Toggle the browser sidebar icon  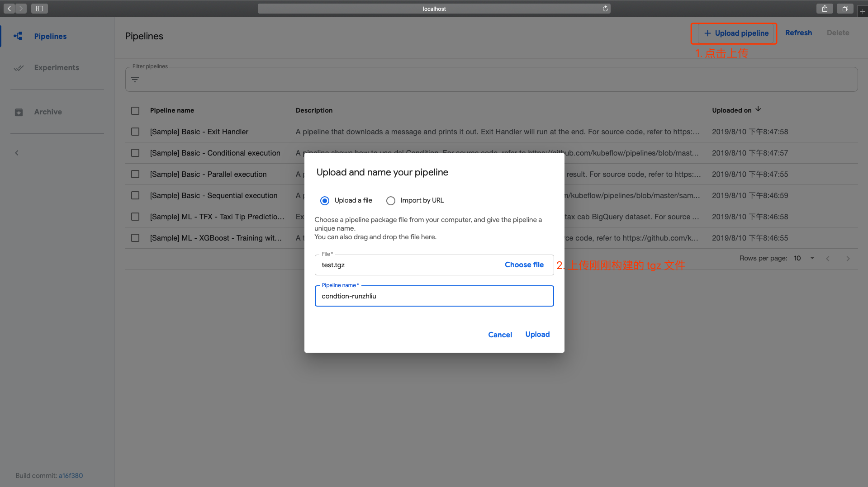[39, 9]
